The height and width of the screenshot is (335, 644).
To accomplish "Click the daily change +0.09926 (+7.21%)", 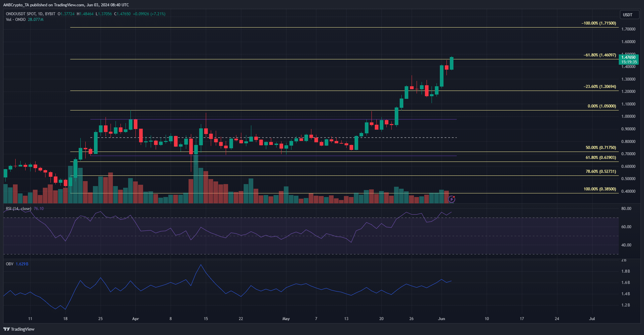I will click(149, 14).
